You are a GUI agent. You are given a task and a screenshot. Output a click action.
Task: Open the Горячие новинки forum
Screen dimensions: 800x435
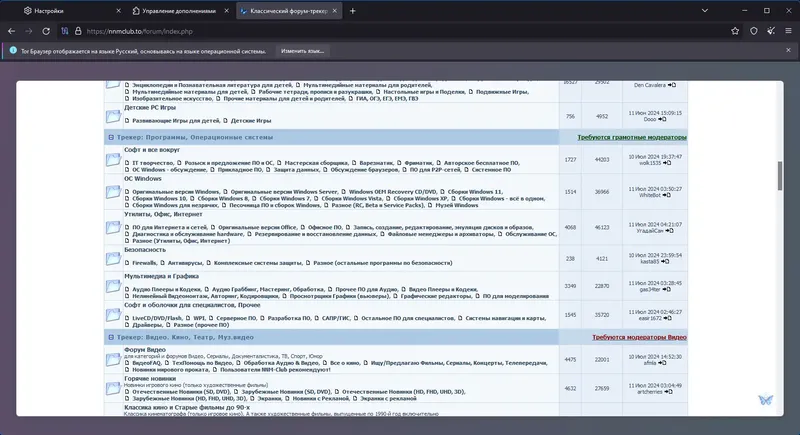tap(150, 379)
